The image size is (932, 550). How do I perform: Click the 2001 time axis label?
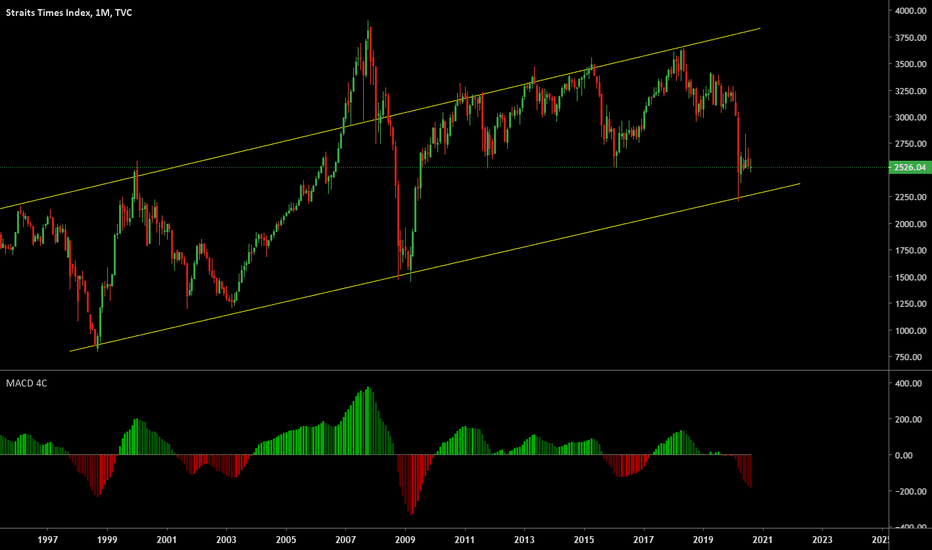(166, 540)
